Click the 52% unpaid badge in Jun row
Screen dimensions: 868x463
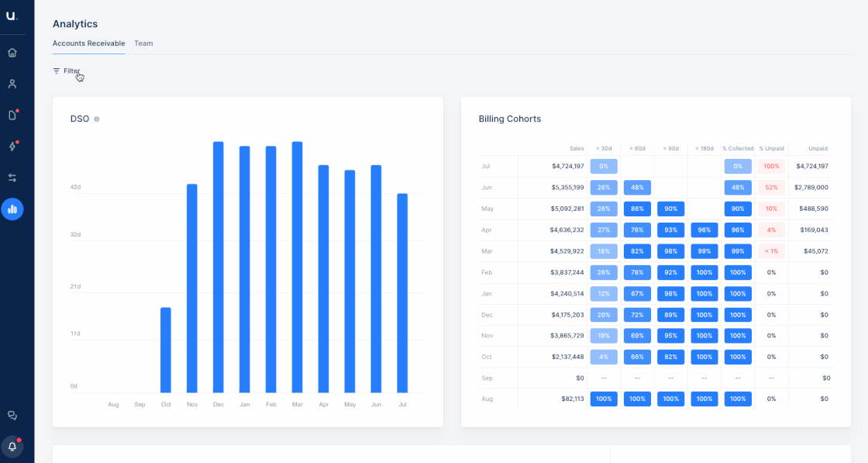click(772, 187)
